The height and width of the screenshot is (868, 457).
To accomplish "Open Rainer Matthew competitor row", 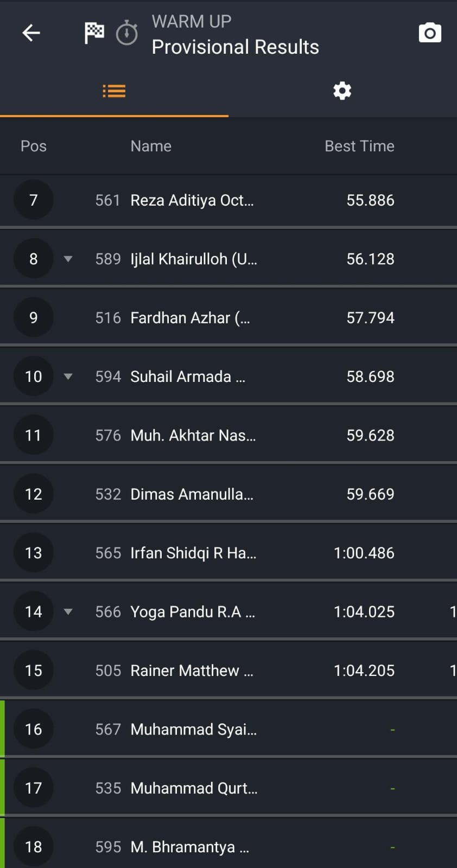I will point(192,671).
